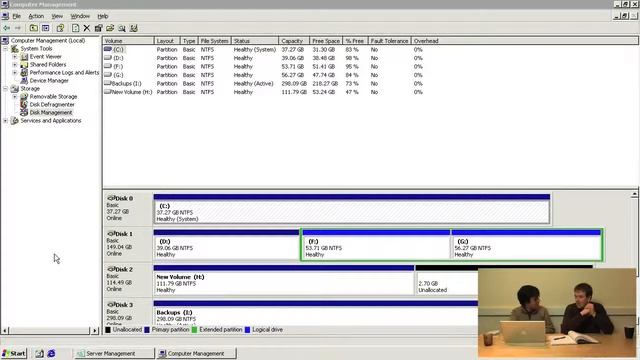Screen dimensions: 640x360
Task: Click the Disk Defragmenter tree icon
Action: (x=24, y=104)
